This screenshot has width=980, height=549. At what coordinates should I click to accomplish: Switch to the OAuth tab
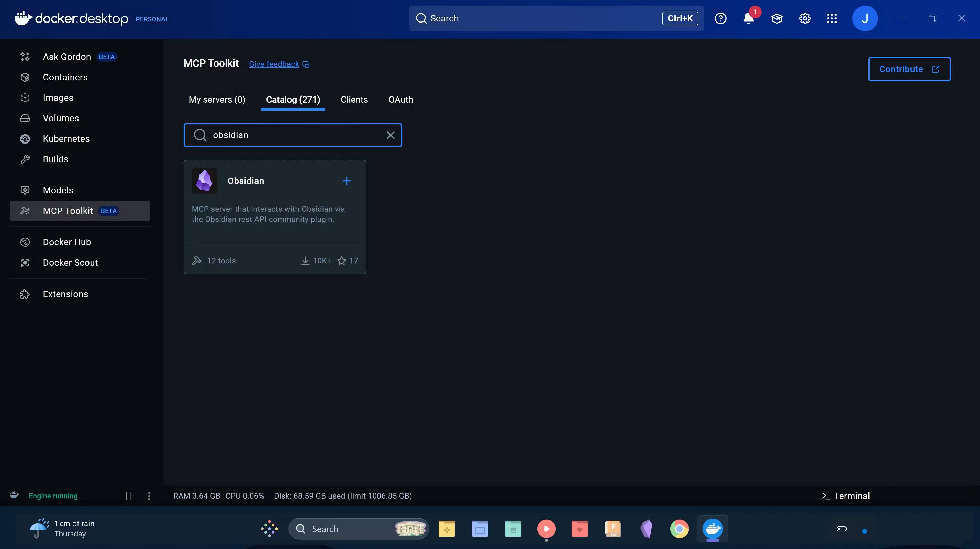400,99
